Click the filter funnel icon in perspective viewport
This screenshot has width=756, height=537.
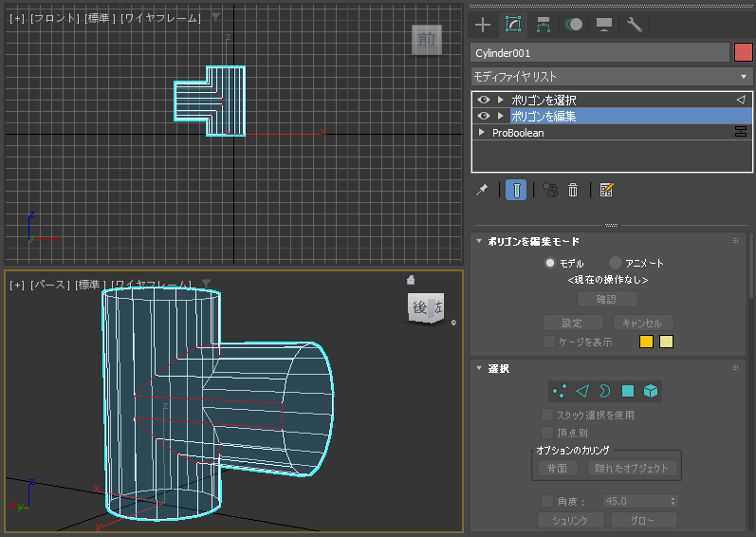pyautogui.click(x=207, y=284)
